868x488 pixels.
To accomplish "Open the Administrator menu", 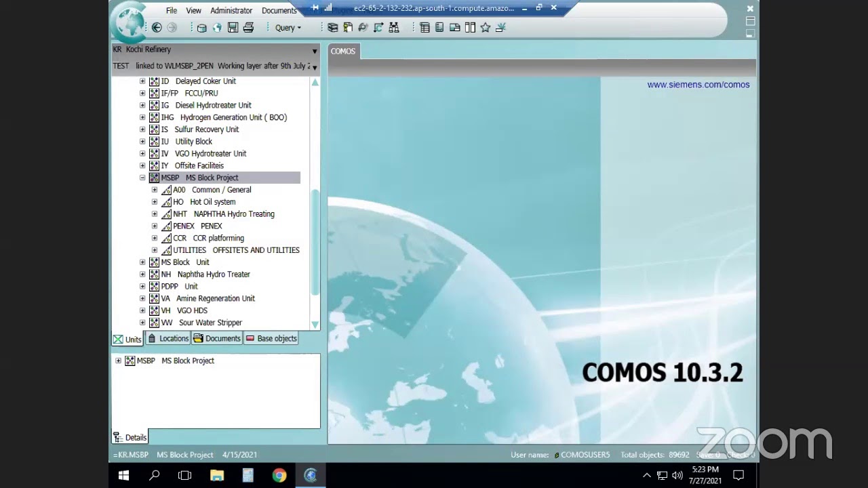I will point(231,11).
